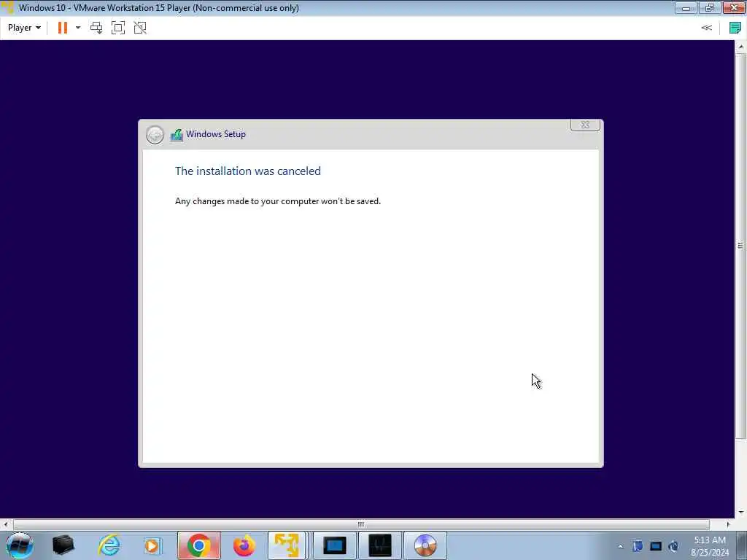The height and width of the screenshot is (560, 747).
Task: Open the disc burner taskbar icon
Action: coord(425,545)
